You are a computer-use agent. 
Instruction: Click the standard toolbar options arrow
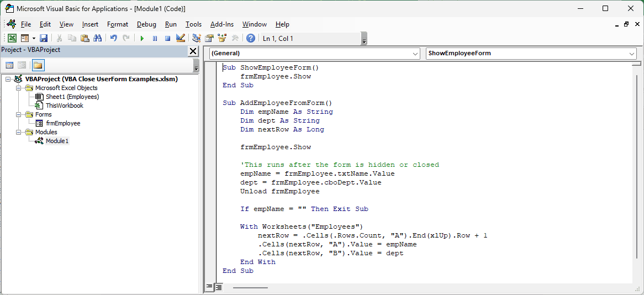364,40
